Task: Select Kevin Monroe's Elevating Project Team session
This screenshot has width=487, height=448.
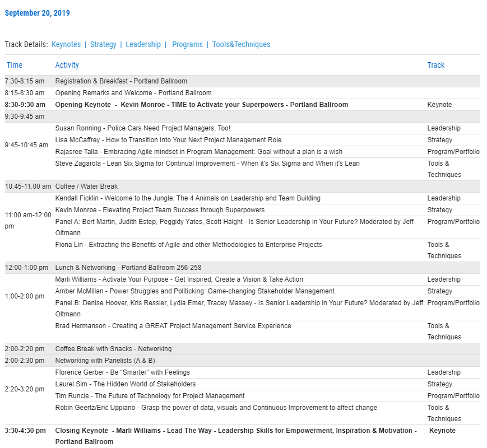Action: [x=160, y=210]
